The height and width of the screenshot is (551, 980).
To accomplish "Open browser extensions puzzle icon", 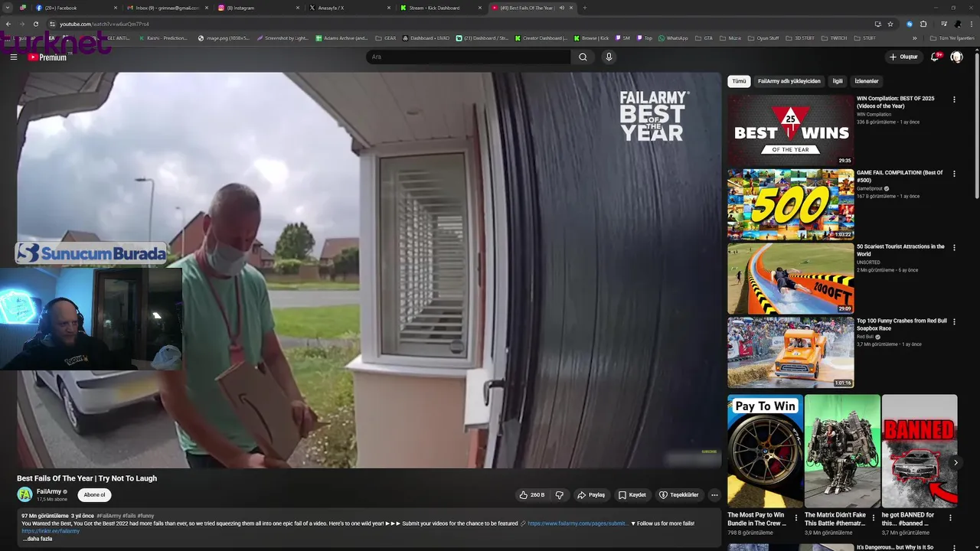I will [x=923, y=24].
